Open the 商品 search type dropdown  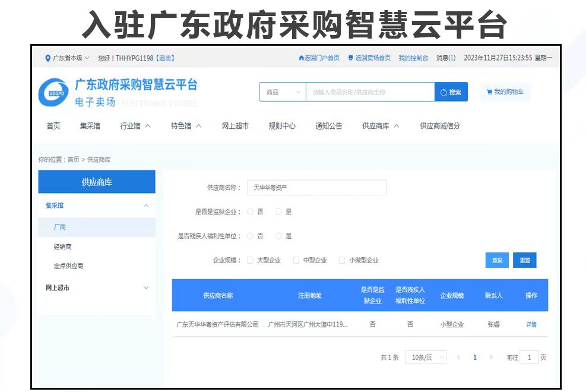pyautogui.click(x=283, y=92)
